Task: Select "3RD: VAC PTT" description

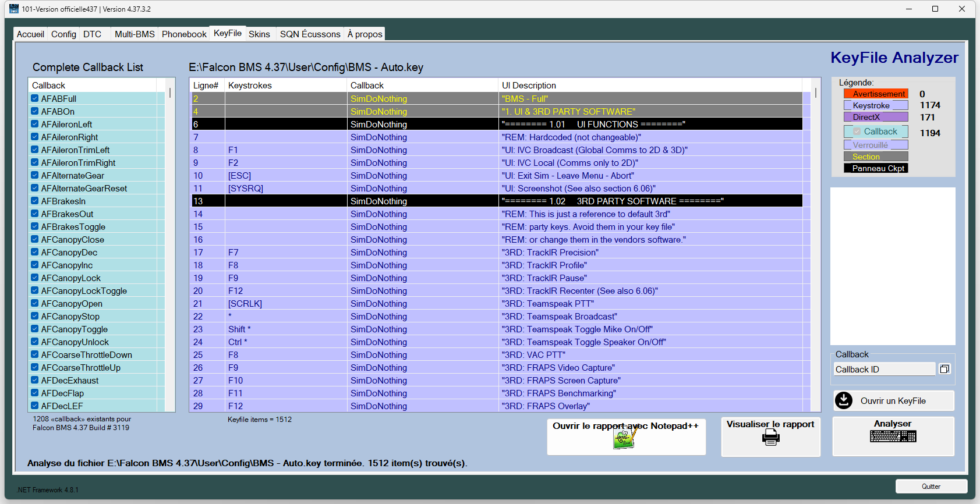Action: point(650,354)
